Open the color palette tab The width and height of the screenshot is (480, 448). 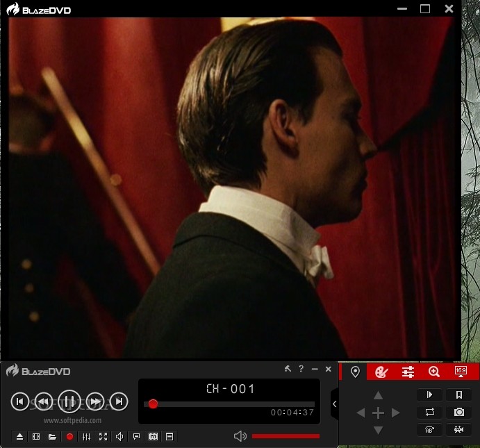click(381, 372)
